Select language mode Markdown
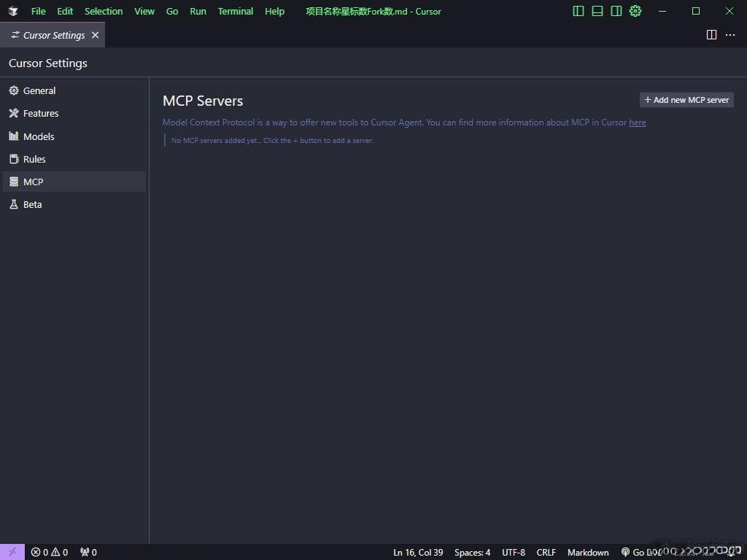Viewport: 747px width, 560px height. click(588, 553)
